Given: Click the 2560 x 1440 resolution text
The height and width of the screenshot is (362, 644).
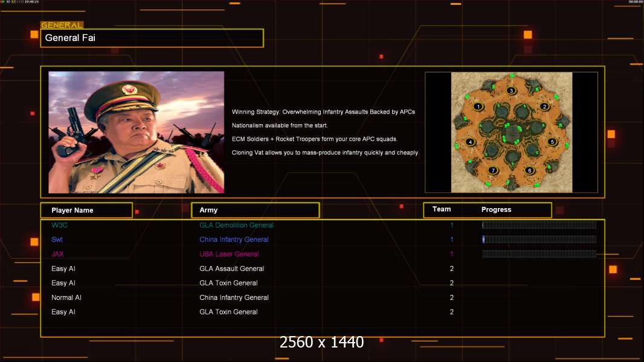Looking at the screenshot, I should [x=321, y=342].
